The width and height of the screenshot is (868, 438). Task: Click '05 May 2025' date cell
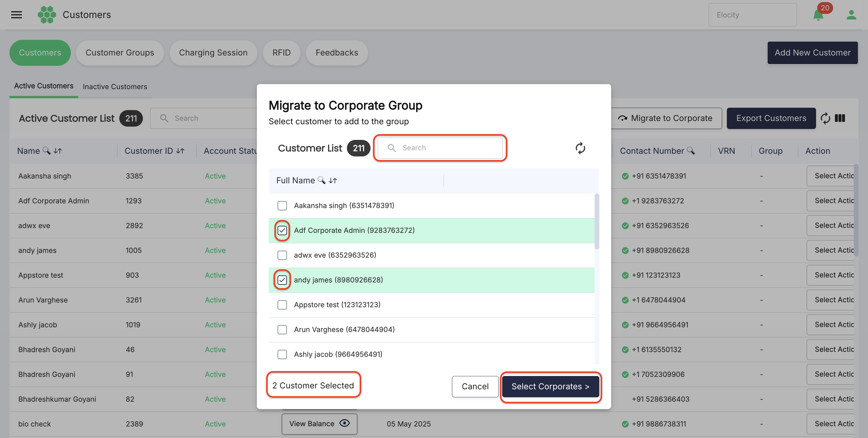[409, 424]
